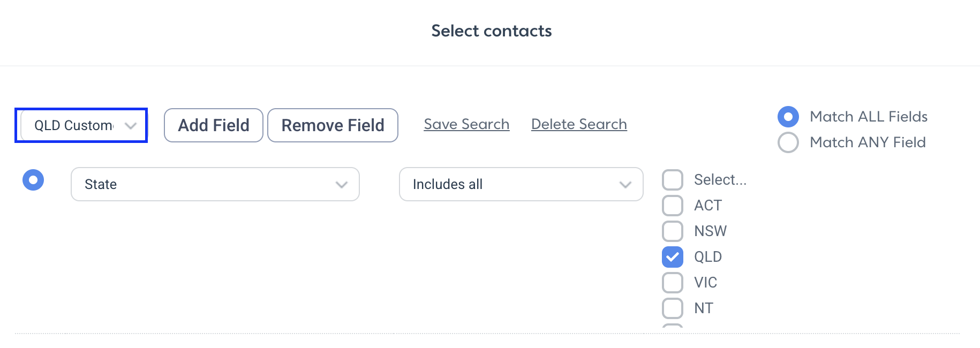This screenshot has width=980, height=348.
Task: Tick the Select... checkbox
Action: (673, 180)
